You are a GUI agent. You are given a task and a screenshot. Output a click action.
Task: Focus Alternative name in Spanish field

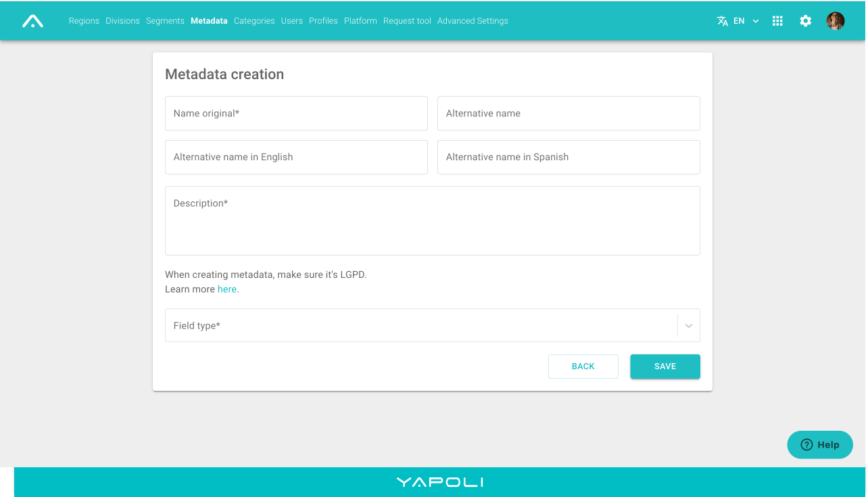point(569,157)
